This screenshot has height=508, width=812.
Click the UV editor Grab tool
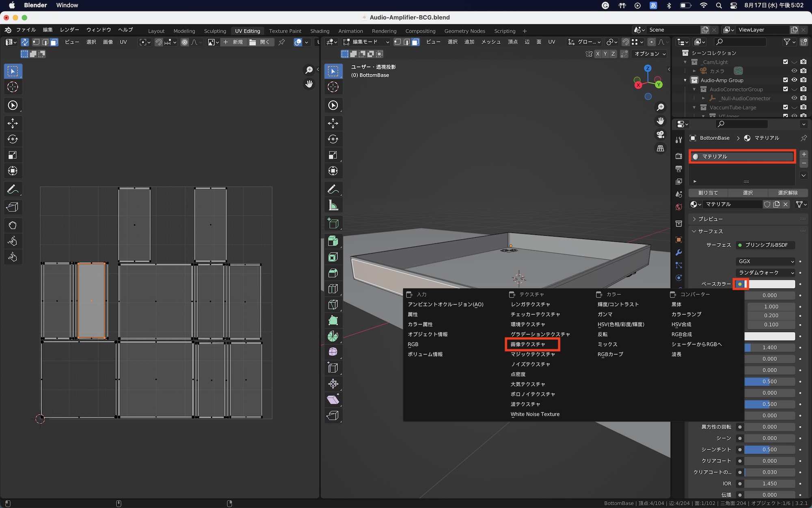tap(13, 225)
